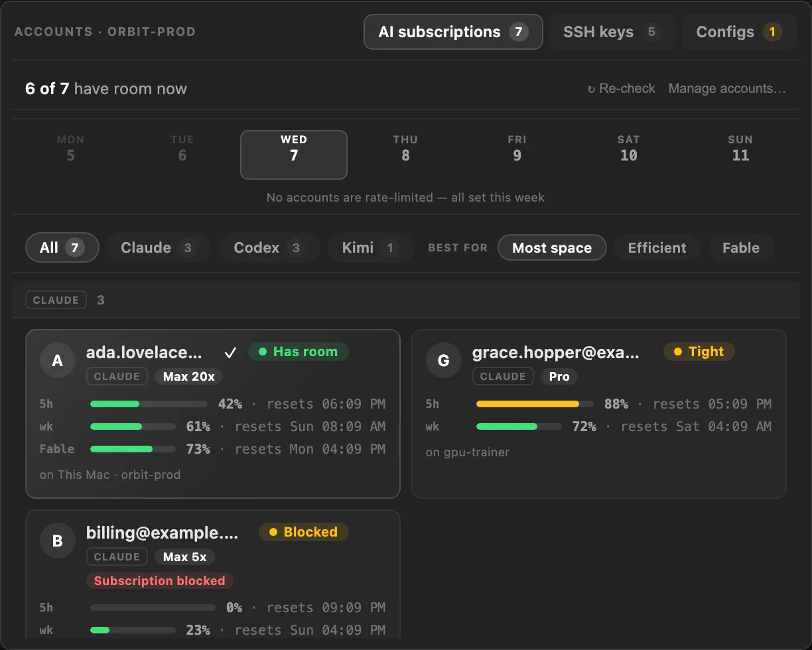
Task: Click 'resets 09:09 PM' on billing card
Action: 326,608
